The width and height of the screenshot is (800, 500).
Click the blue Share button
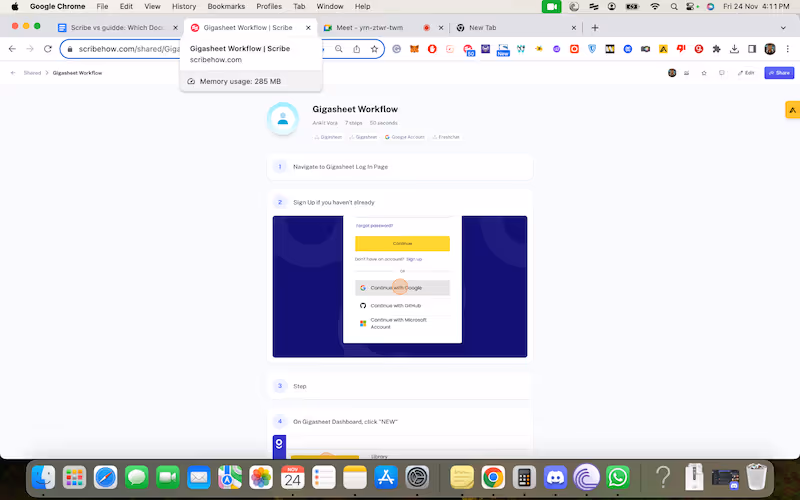779,73
